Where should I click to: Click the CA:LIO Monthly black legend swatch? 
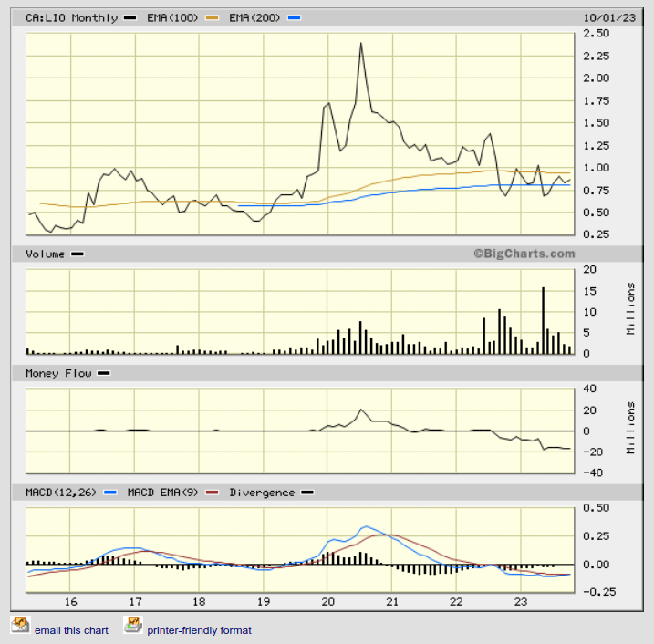(130, 18)
